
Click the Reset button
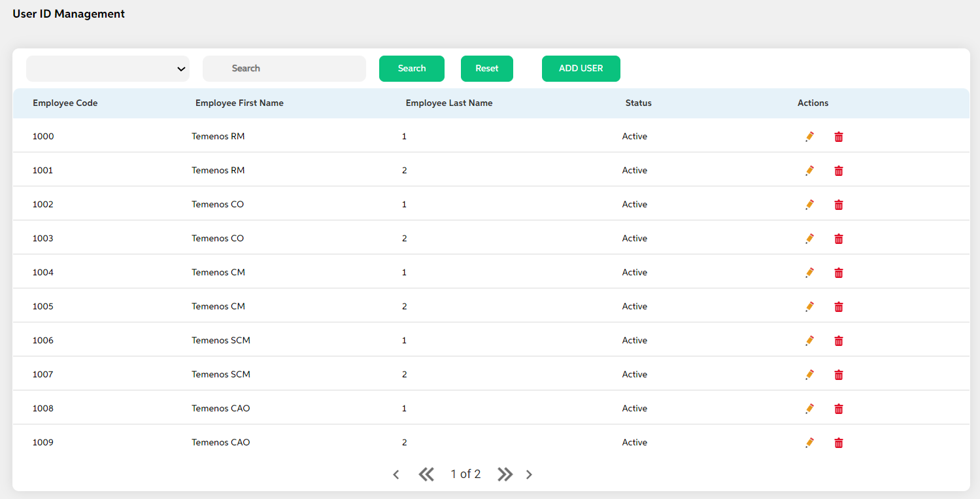point(487,69)
